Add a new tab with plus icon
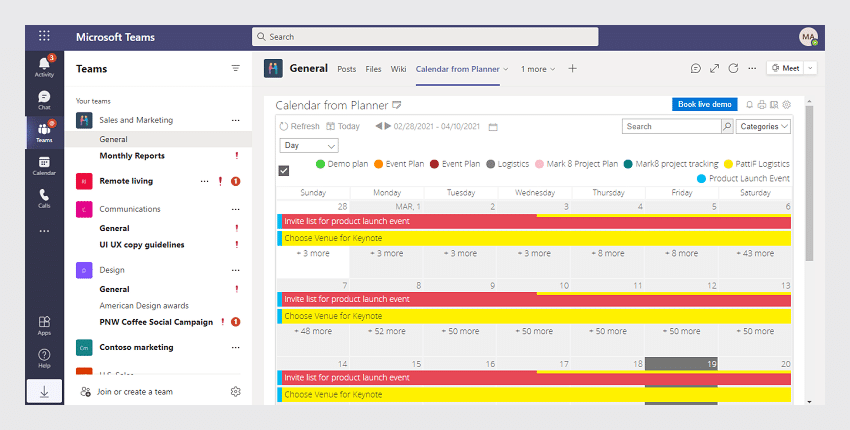850x430 pixels. point(572,68)
